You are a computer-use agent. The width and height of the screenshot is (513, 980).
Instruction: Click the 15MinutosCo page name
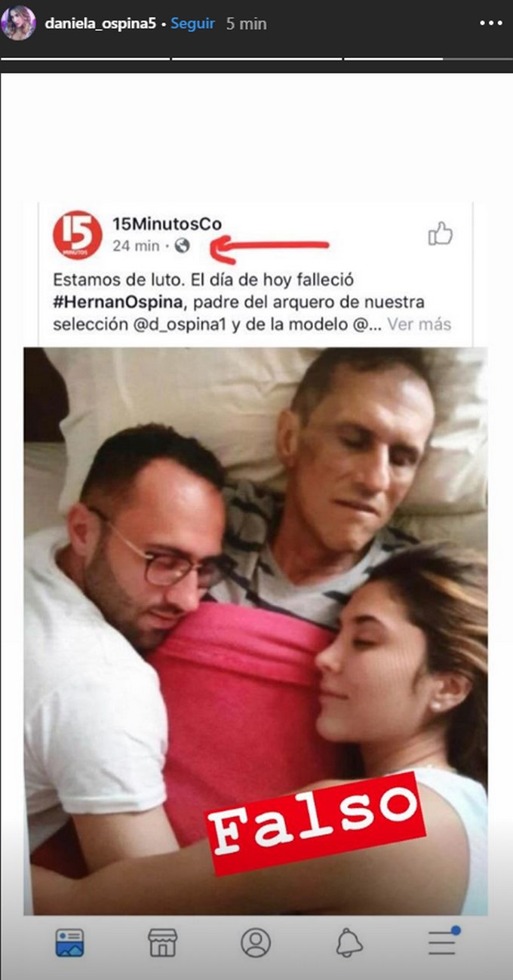point(167,223)
